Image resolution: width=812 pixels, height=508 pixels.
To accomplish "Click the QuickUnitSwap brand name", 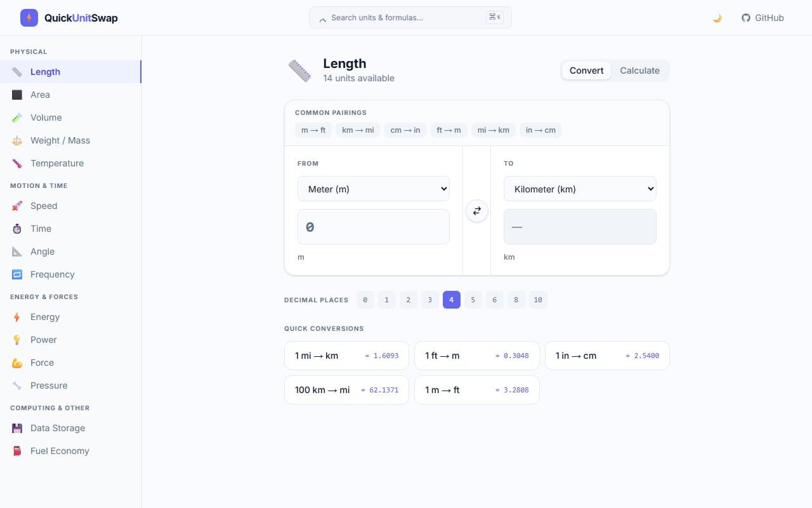I will point(81,18).
